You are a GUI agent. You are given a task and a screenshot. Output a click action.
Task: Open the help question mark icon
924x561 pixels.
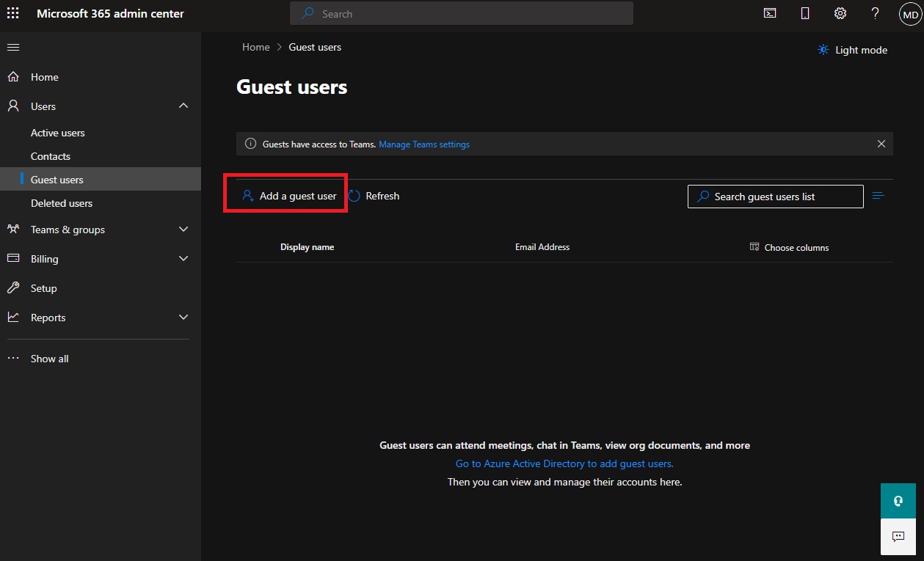tap(875, 13)
